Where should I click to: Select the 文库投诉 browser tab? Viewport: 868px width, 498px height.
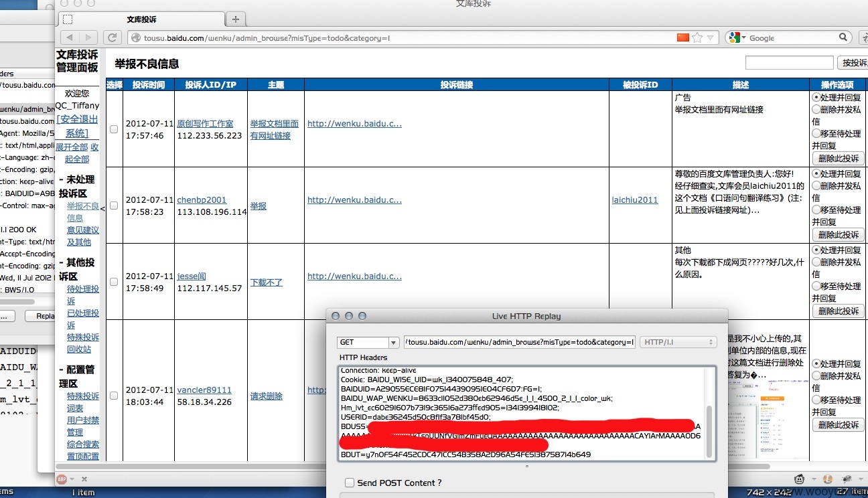pyautogui.click(x=140, y=20)
